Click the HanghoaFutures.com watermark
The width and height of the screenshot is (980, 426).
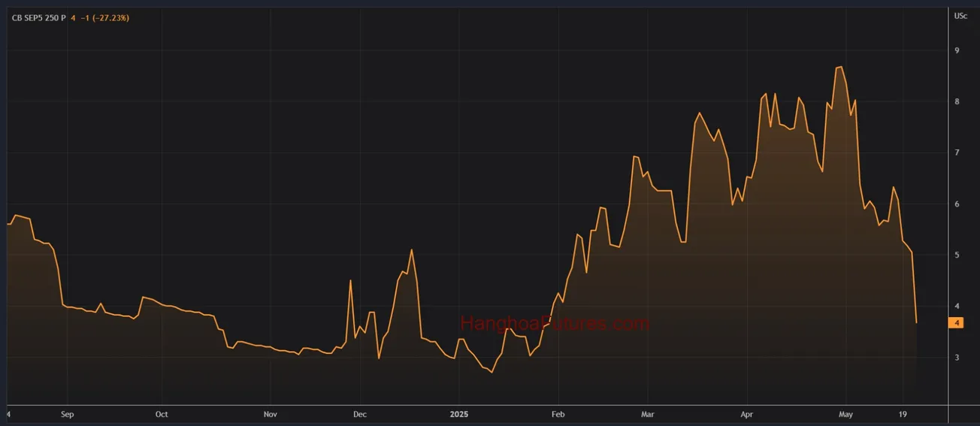click(x=555, y=324)
